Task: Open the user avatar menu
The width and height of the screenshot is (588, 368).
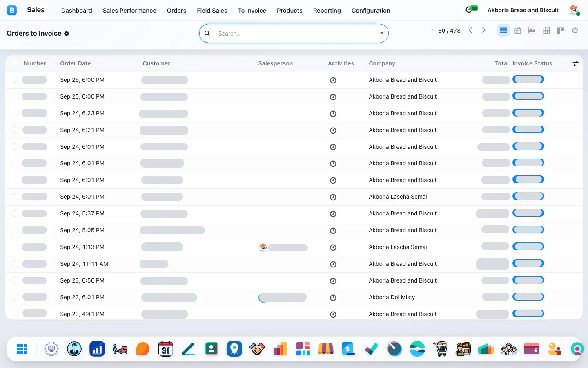Action: point(575,10)
